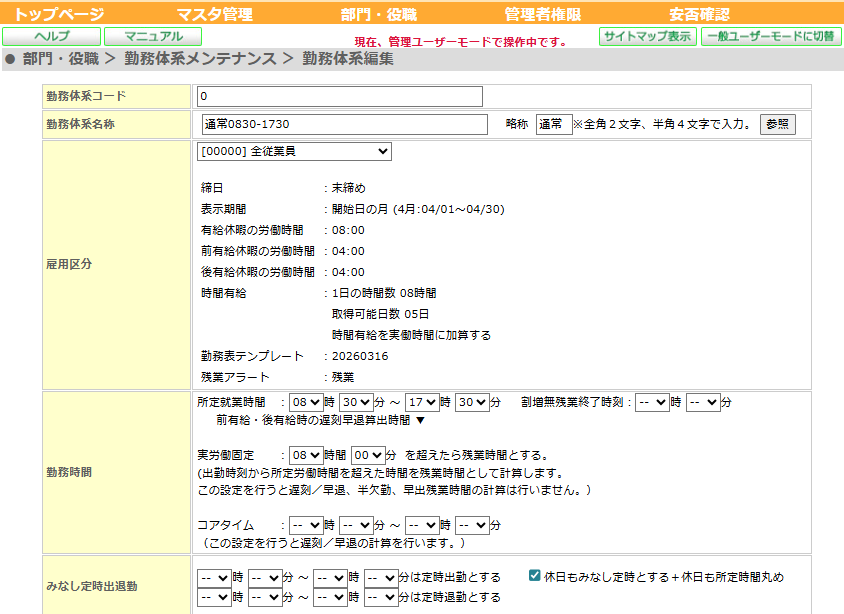This screenshot has height=614, width=844.
Task: Open the マスタ管理 menu
Action: (x=214, y=14)
